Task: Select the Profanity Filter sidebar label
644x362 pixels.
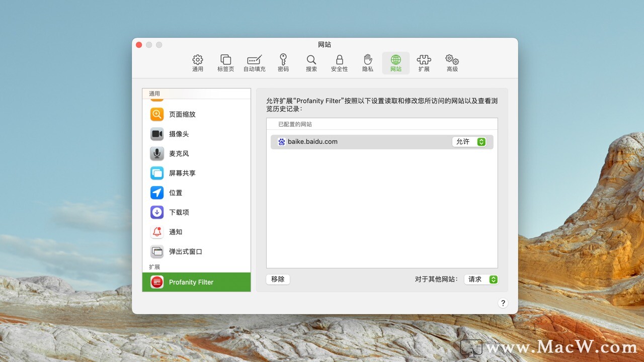Action: pos(191,282)
